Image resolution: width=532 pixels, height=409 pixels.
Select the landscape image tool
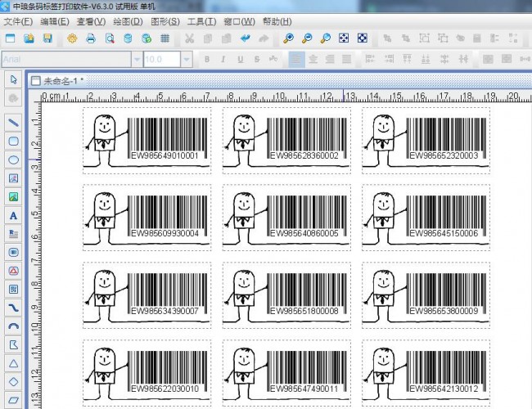coord(13,196)
